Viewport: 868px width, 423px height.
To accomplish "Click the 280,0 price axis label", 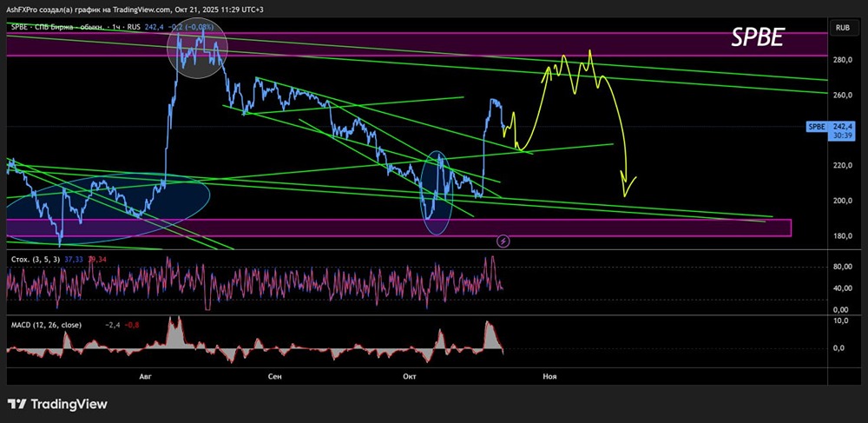I will [844, 60].
